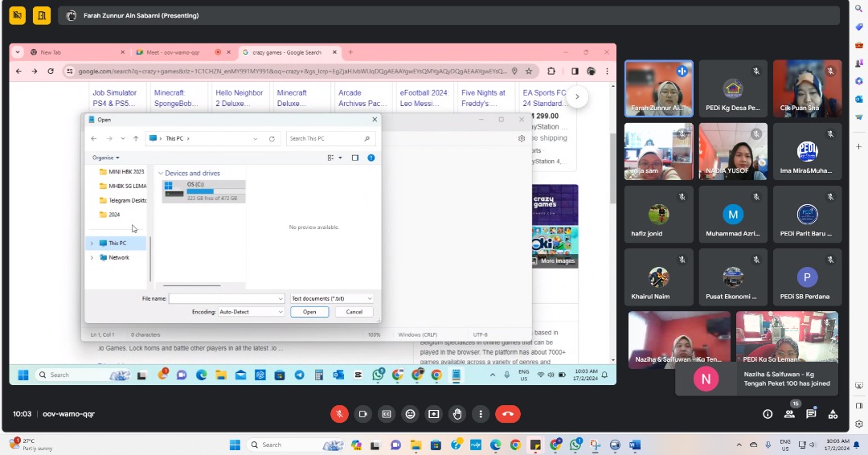The width and height of the screenshot is (868, 455).
Task: Toggle the camera button in Meet
Action: click(362, 414)
